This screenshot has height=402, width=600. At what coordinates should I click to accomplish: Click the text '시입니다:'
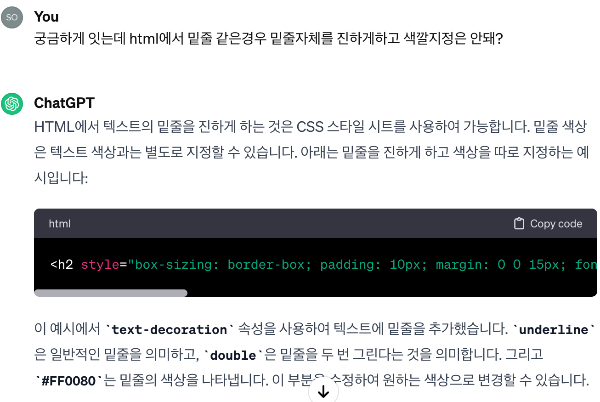coord(61,178)
